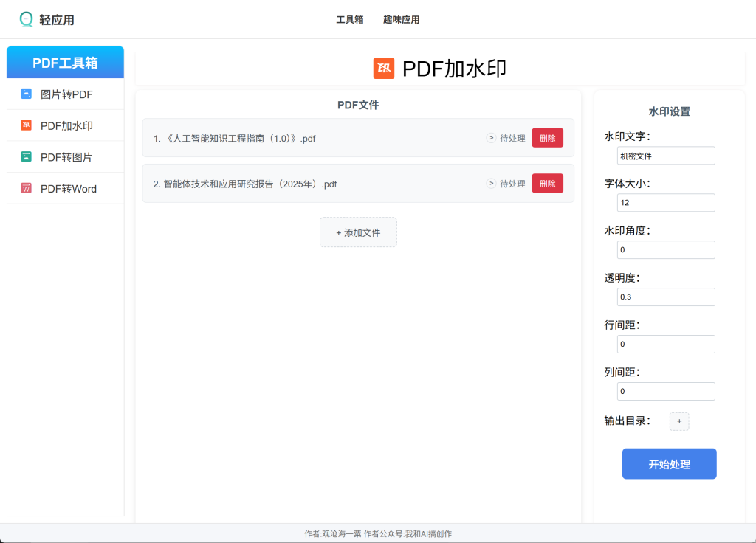Select the PDF加水印 tool in the sidebar
Image resolution: width=756 pixels, height=543 pixels.
[64, 125]
